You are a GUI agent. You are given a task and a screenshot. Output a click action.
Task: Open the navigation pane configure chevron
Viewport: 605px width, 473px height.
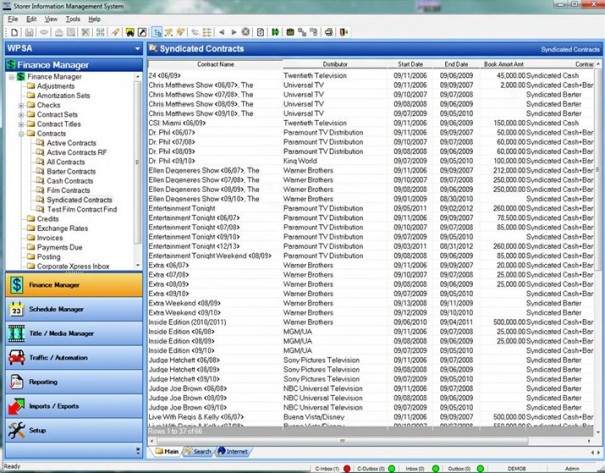[x=138, y=451]
